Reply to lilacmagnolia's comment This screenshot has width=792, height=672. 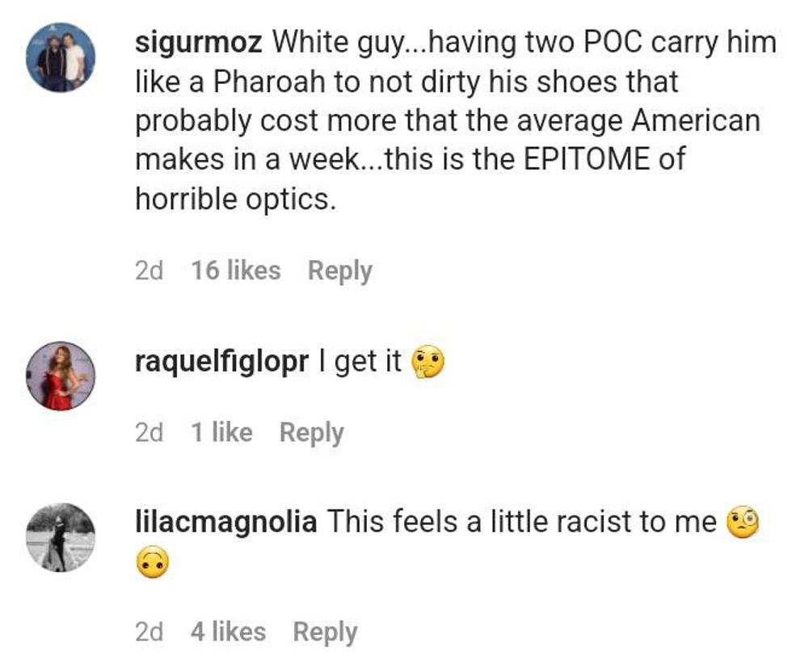(325, 632)
